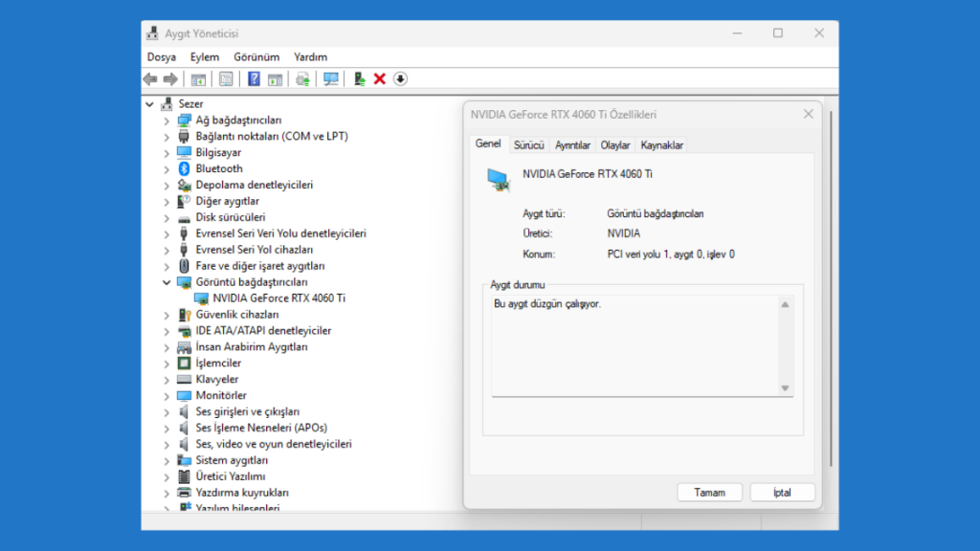The width and height of the screenshot is (980, 551).
Task: Switch to the Ayrıntılar tab
Action: 572,145
